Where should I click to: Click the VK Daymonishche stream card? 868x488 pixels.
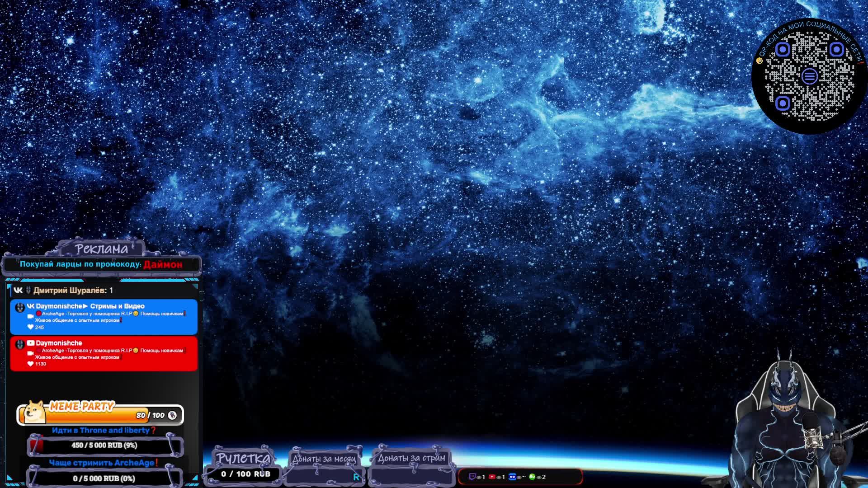click(104, 316)
